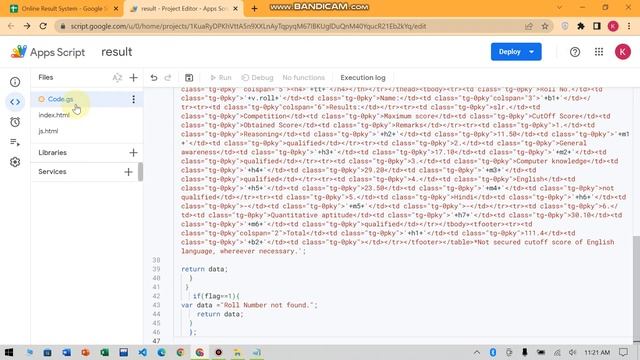Open the Deploy dropdown button
640x360 pixels.
(x=516, y=52)
